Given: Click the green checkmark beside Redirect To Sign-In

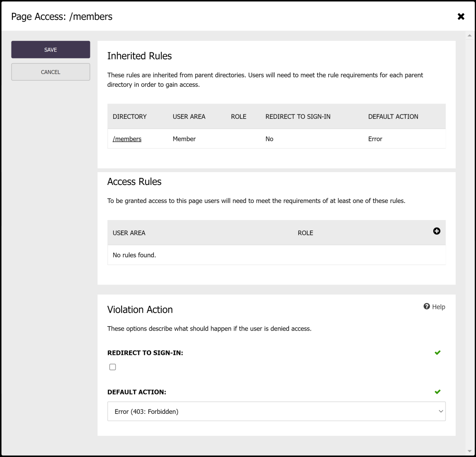Looking at the screenshot, I should [438, 352].
